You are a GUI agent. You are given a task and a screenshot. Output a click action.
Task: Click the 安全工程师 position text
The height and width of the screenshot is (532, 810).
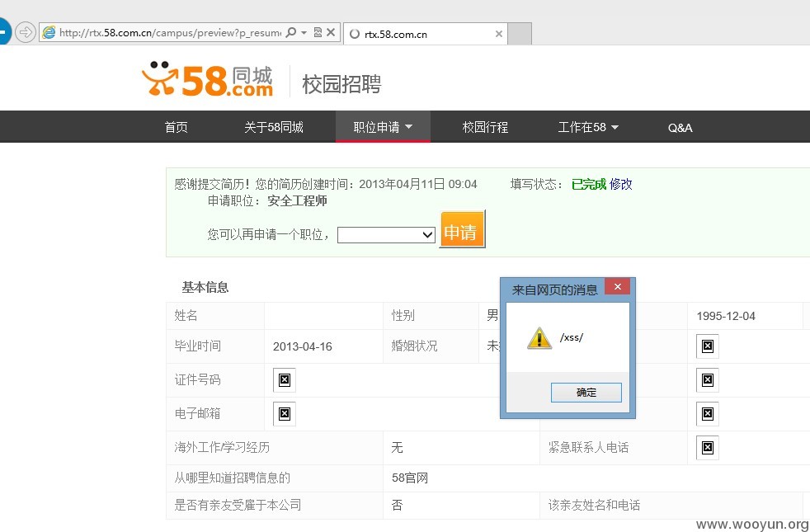297,201
